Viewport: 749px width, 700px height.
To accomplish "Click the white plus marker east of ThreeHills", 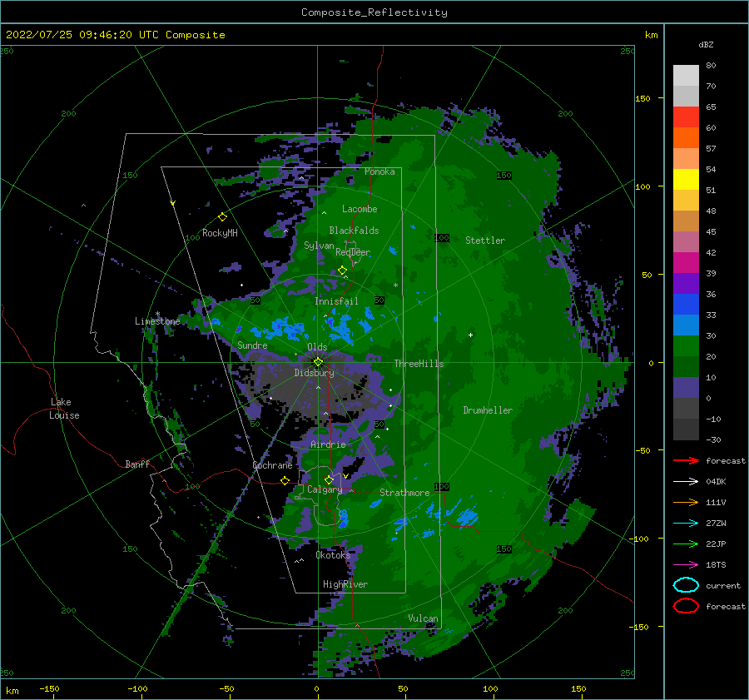I will pos(470,335).
